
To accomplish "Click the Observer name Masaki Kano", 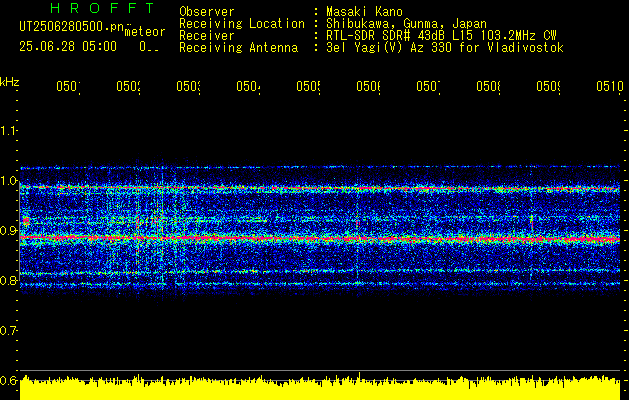I will tap(364, 12).
